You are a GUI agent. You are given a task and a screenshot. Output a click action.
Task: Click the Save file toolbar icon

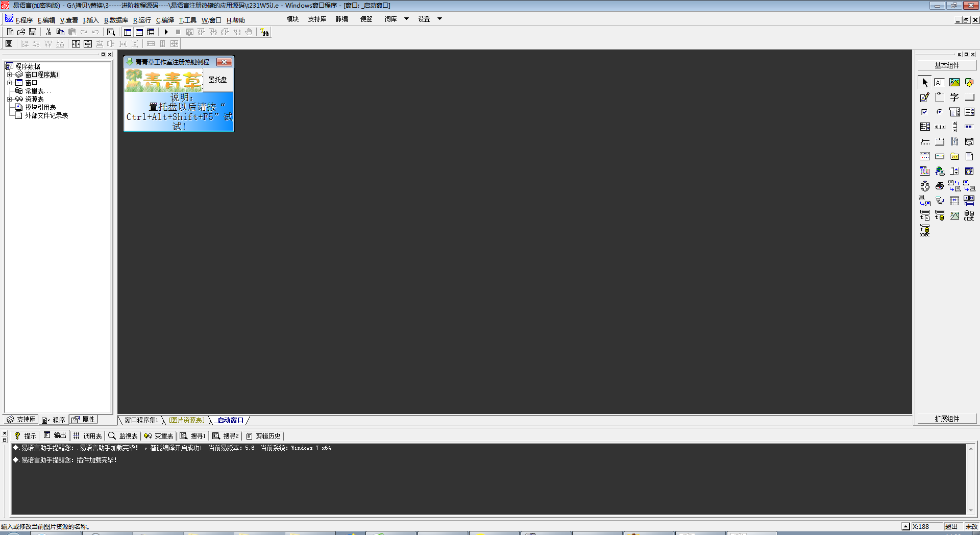[33, 32]
